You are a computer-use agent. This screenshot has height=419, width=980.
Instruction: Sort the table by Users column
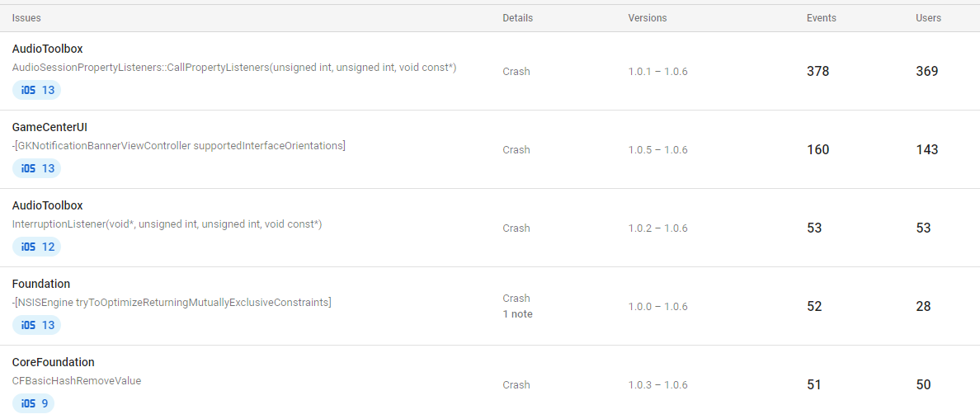click(x=928, y=17)
